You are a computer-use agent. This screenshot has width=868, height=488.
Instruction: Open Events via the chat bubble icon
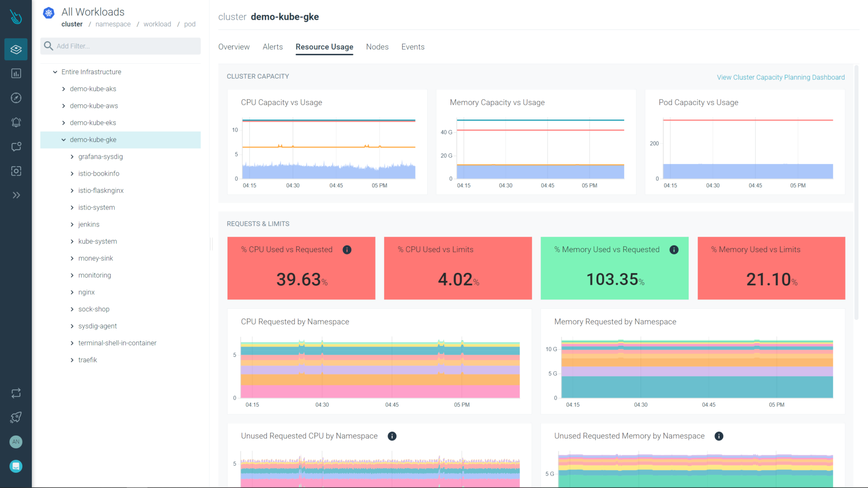(16, 146)
